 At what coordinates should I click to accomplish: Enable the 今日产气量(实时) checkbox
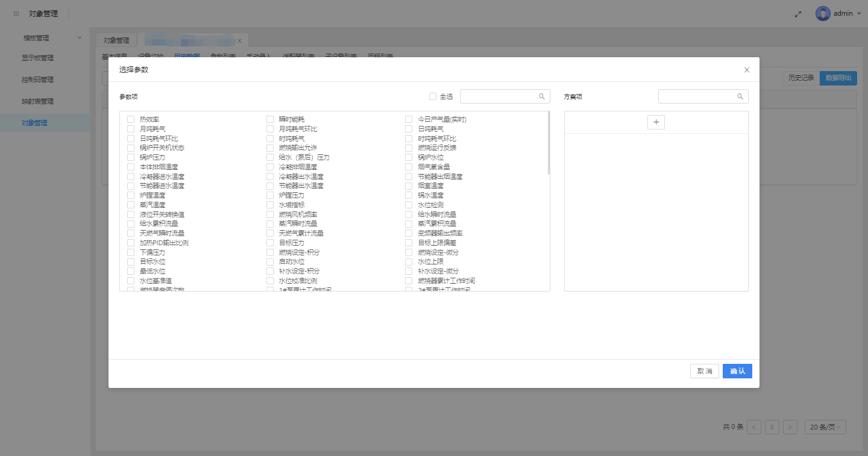pos(409,119)
